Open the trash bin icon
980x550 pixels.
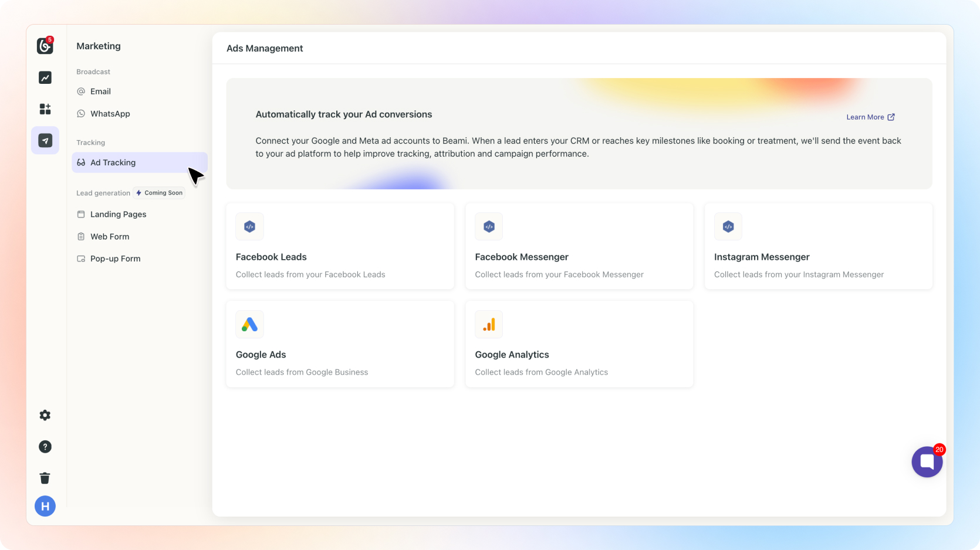click(45, 478)
